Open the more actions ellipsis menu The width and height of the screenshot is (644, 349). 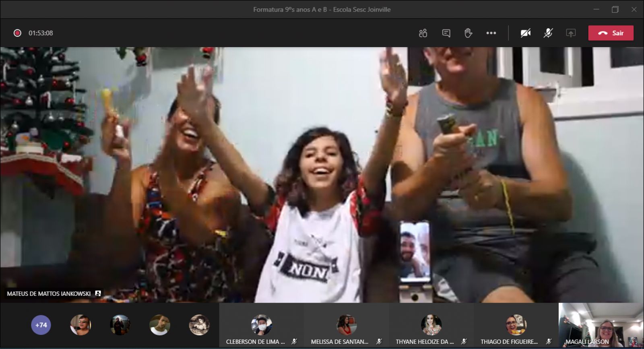(491, 33)
